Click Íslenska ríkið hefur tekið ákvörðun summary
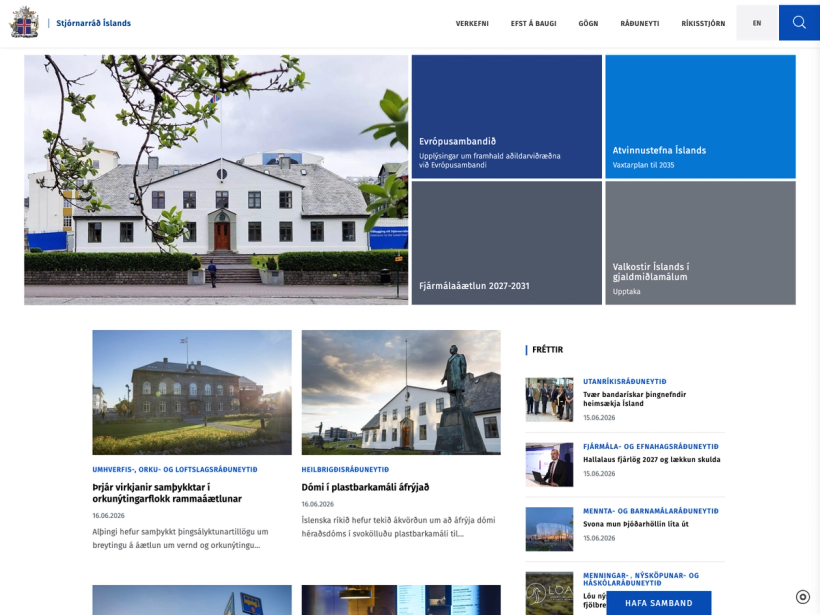 click(398, 527)
